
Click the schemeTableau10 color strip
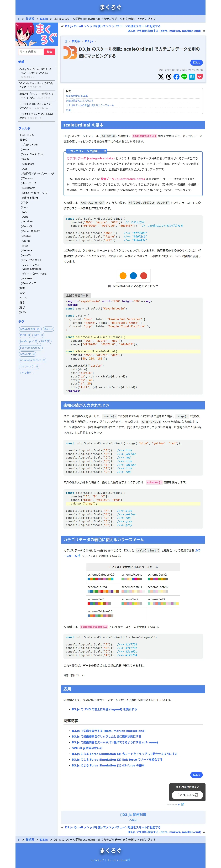coord(100,616)
